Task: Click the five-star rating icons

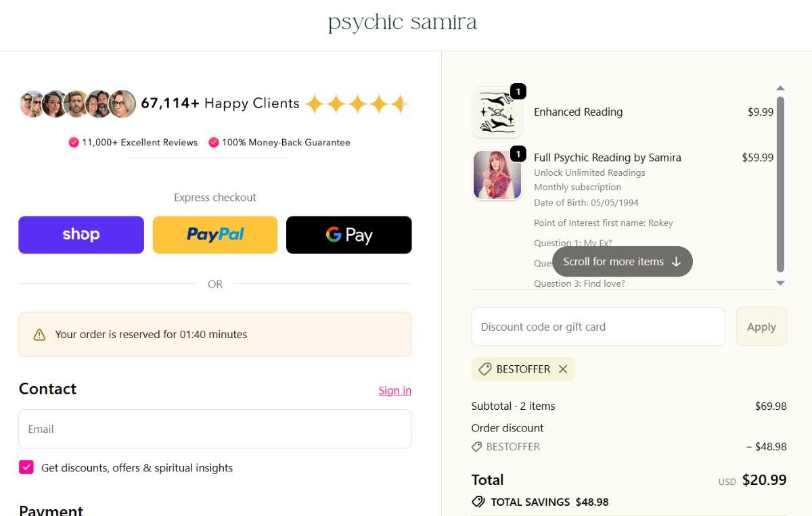Action: click(x=357, y=104)
